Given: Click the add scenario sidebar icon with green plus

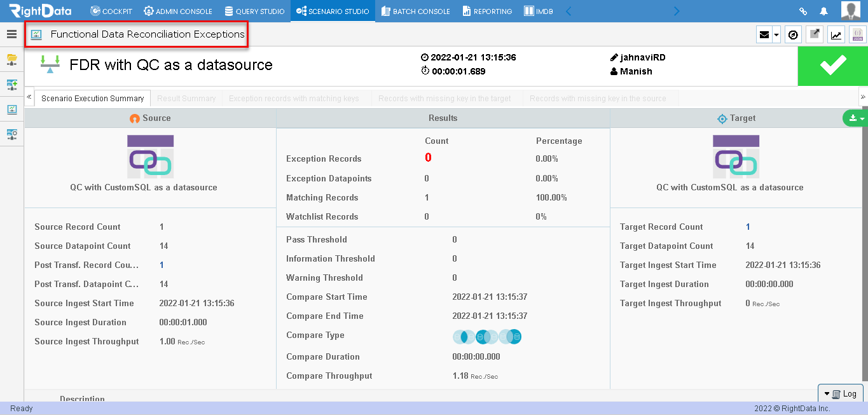Looking at the screenshot, I should pyautogui.click(x=11, y=85).
